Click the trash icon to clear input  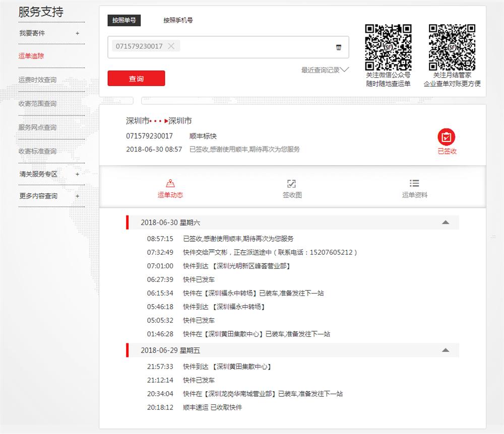[339, 47]
